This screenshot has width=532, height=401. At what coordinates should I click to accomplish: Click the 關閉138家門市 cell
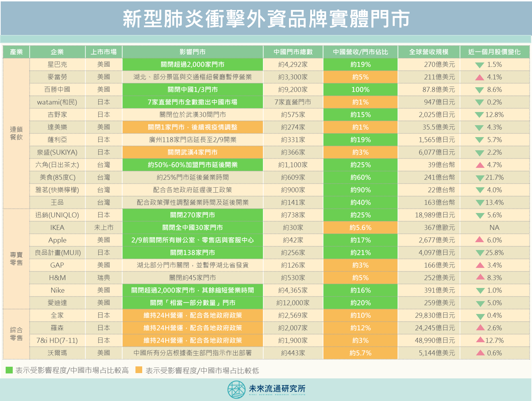[x=192, y=253]
